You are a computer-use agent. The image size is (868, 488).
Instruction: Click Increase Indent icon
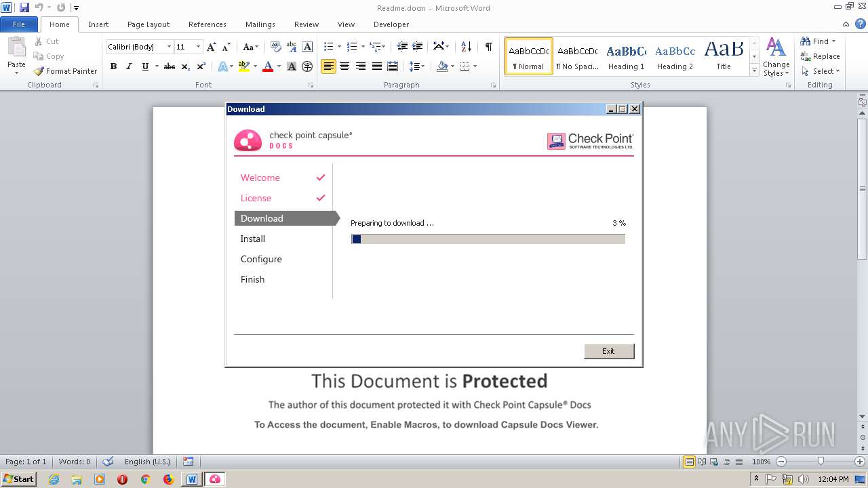(418, 47)
